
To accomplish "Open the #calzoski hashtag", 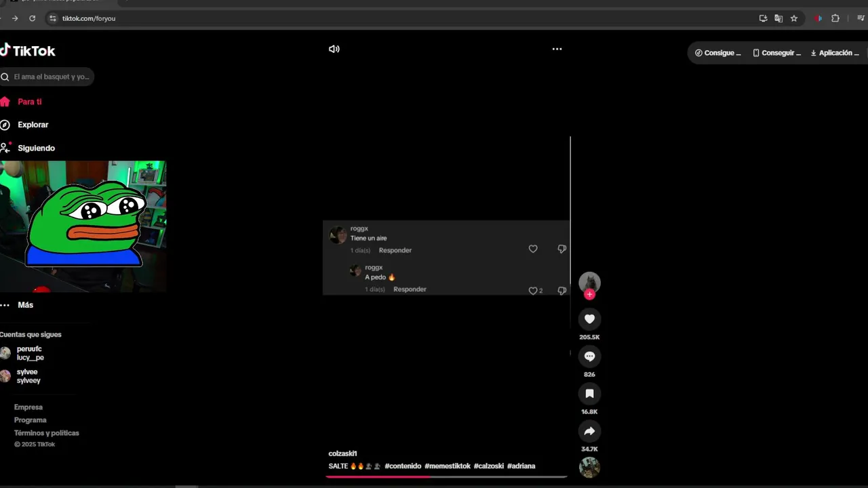I will click(489, 466).
